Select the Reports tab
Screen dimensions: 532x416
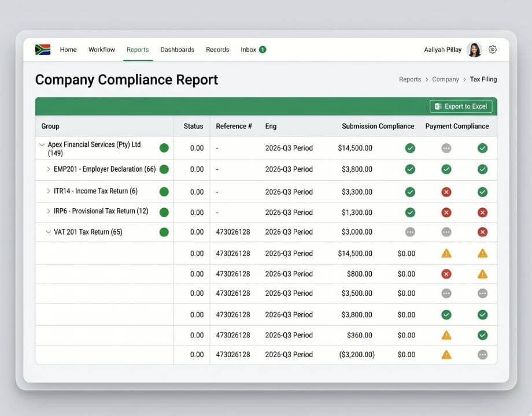(138, 50)
